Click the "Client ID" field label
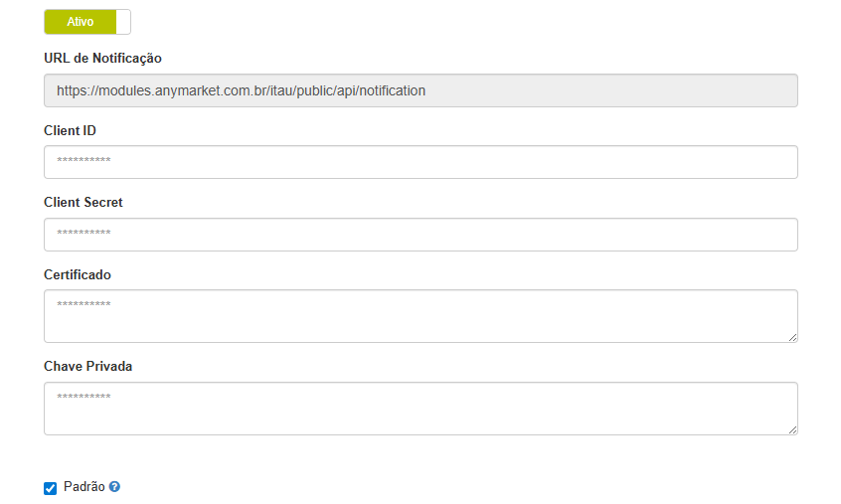Image resolution: width=841 pixels, height=504 pixels. pyautogui.click(x=70, y=130)
